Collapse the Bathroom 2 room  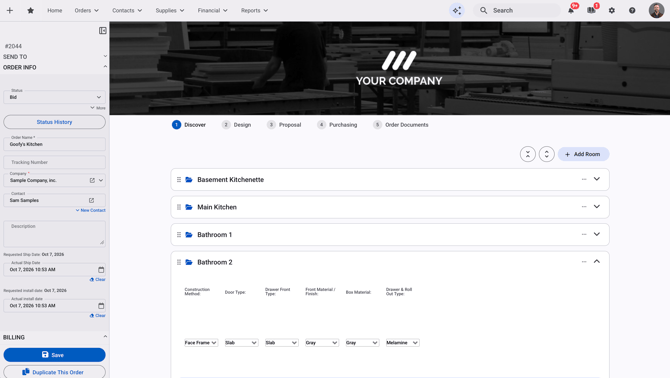point(597,261)
